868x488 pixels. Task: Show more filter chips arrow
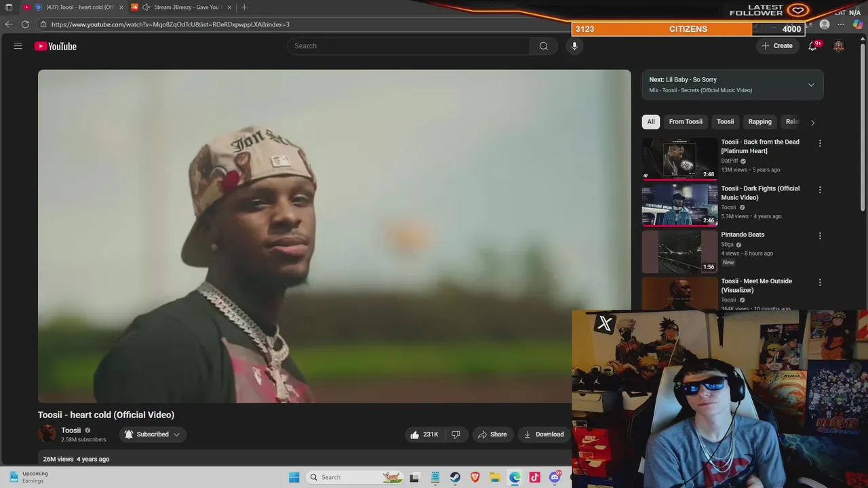coord(812,123)
